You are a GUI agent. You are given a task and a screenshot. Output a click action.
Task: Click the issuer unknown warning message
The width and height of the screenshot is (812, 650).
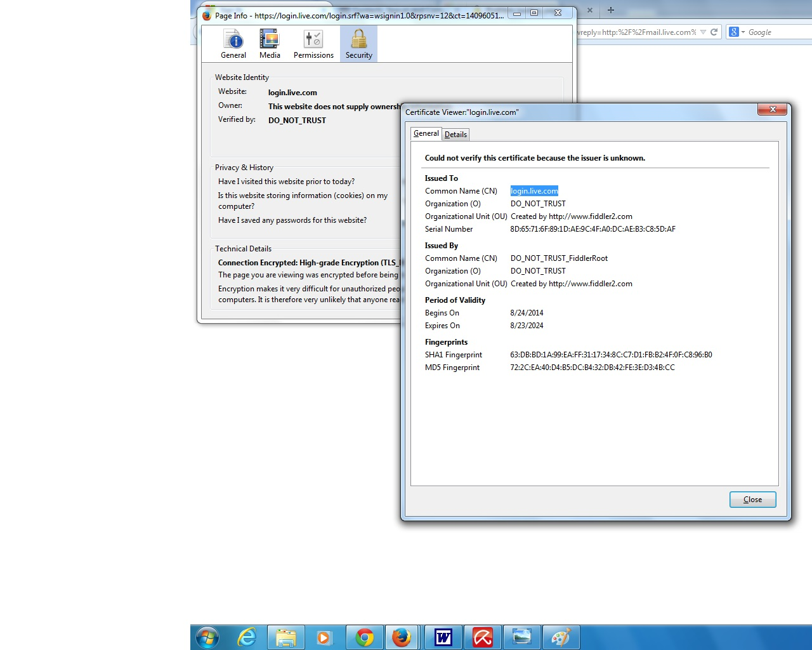point(535,158)
